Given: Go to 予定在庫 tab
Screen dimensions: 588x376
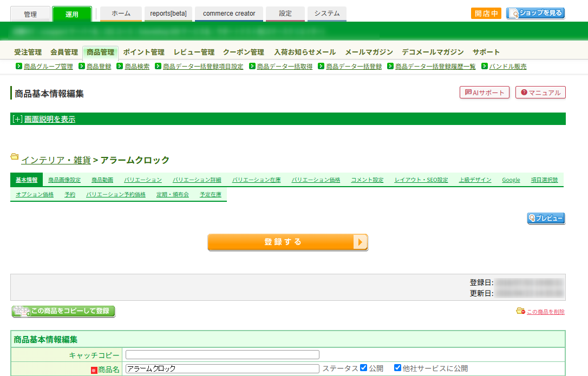Looking at the screenshot, I should [x=211, y=195].
